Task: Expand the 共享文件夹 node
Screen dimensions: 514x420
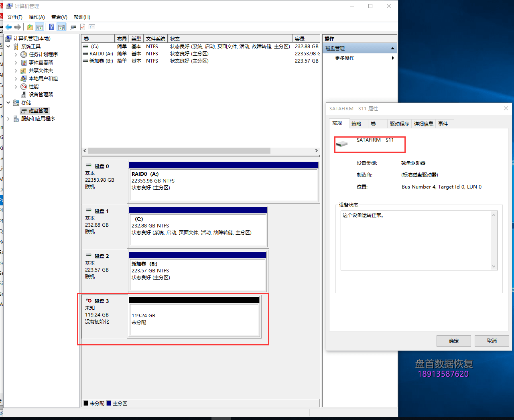Action: [x=16, y=70]
